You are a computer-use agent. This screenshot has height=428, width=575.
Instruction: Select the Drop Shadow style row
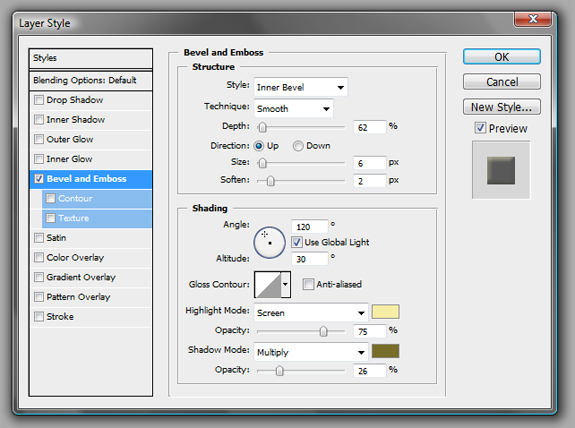[x=91, y=100]
